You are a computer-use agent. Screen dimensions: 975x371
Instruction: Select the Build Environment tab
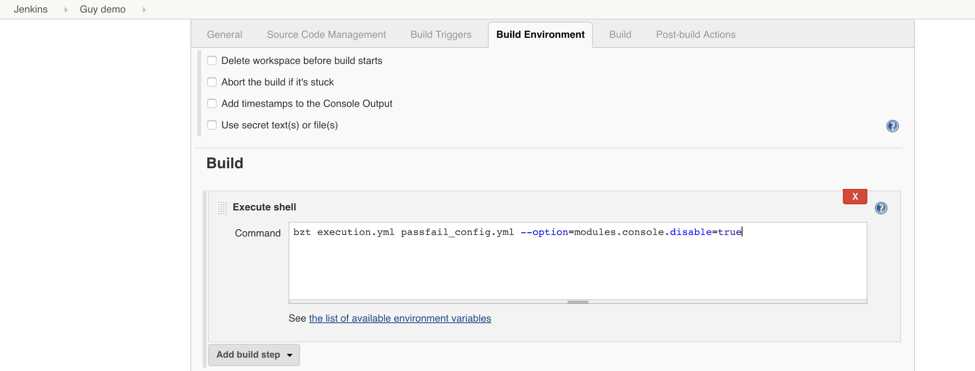coord(540,35)
